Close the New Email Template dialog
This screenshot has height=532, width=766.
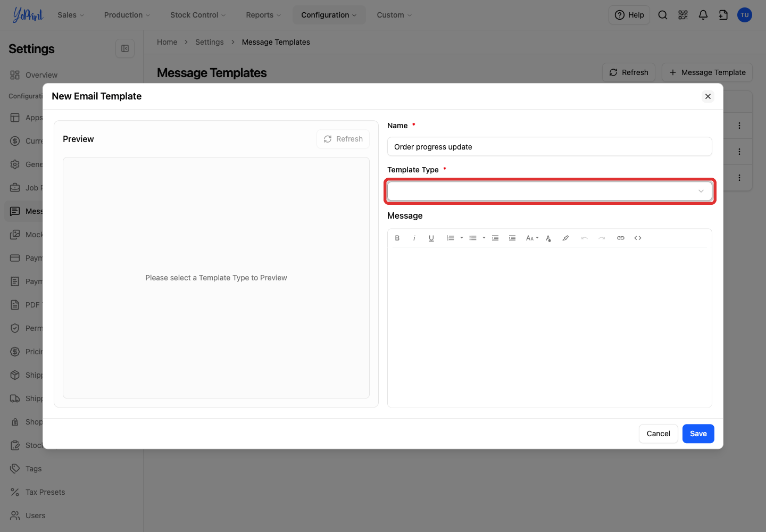(708, 96)
